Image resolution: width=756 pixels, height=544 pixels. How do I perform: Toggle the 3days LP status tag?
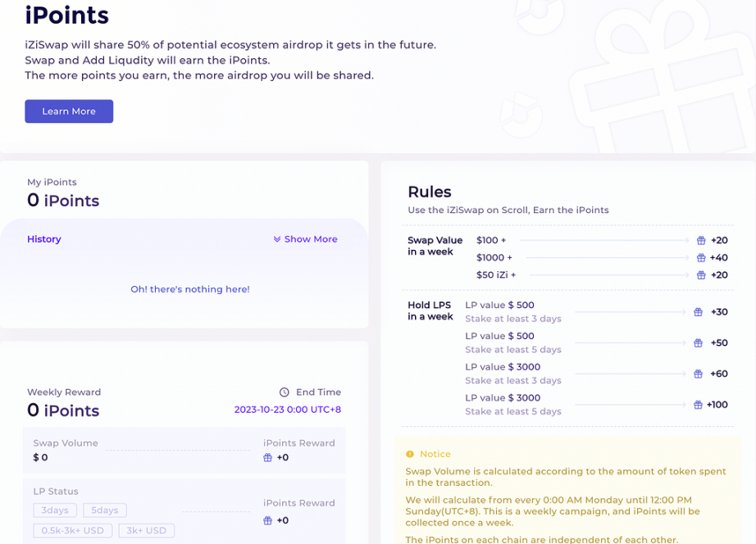(x=56, y=510)
